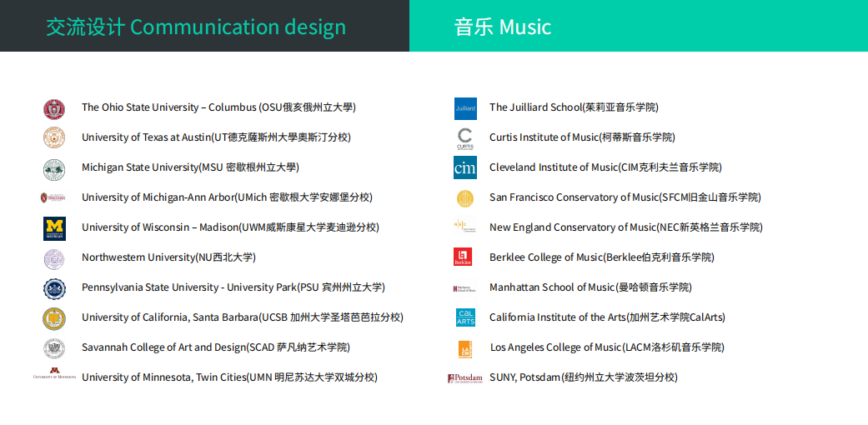The height and width of the screenshot is (425, 868).
Task: Click text 'Los Angeles College of Music'
Action: click(556, 347)
